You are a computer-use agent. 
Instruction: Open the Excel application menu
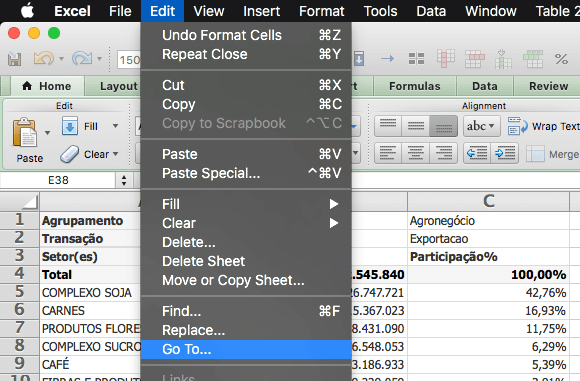(72, 11)
